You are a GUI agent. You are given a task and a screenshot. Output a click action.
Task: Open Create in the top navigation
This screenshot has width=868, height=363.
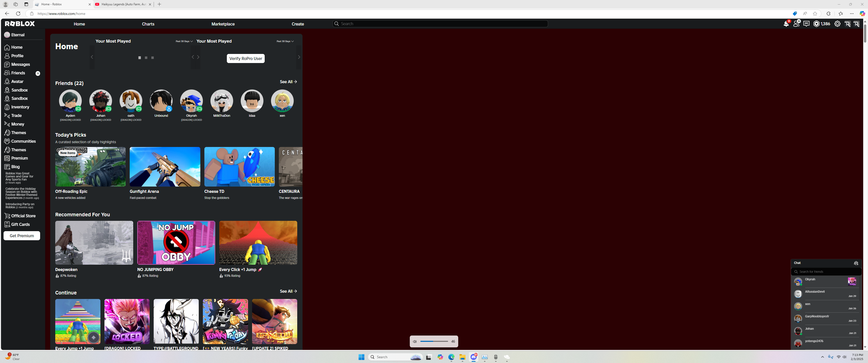[298, 24]
